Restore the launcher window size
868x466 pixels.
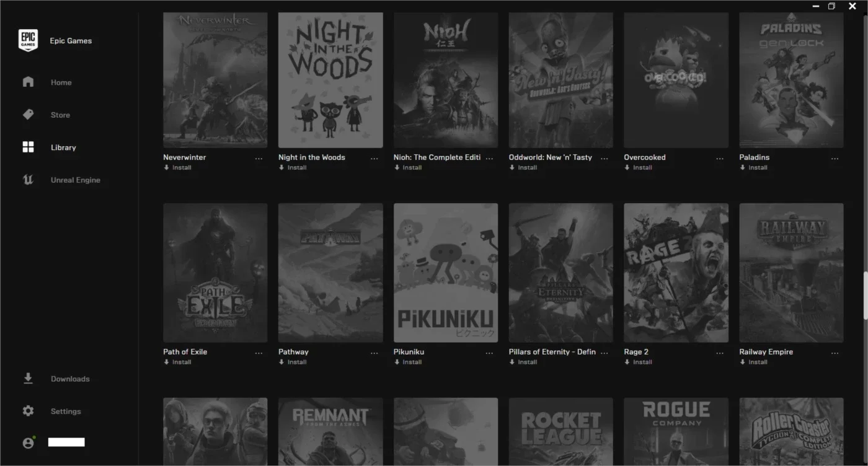click(831, 6)
